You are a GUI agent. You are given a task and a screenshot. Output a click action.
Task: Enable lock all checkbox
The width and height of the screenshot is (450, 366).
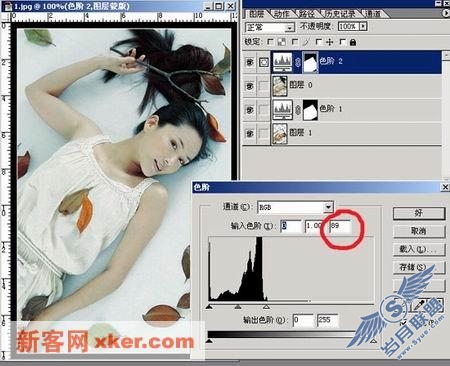coord(342,42)
